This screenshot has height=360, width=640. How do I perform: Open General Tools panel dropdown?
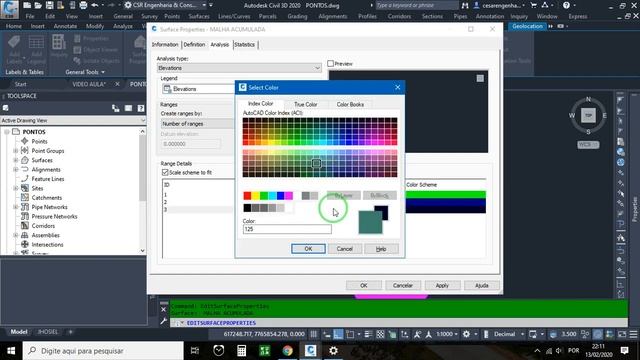coord(85,72)
